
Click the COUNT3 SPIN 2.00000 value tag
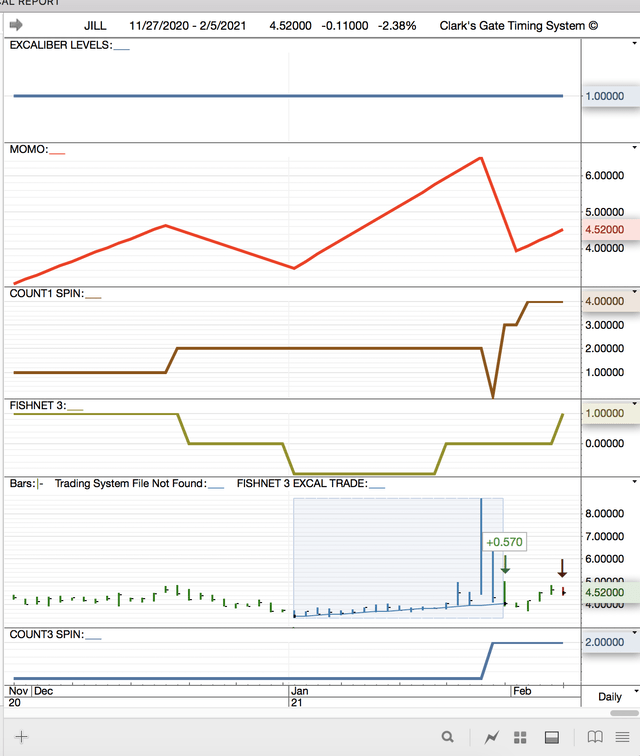(x=611, y=642)
